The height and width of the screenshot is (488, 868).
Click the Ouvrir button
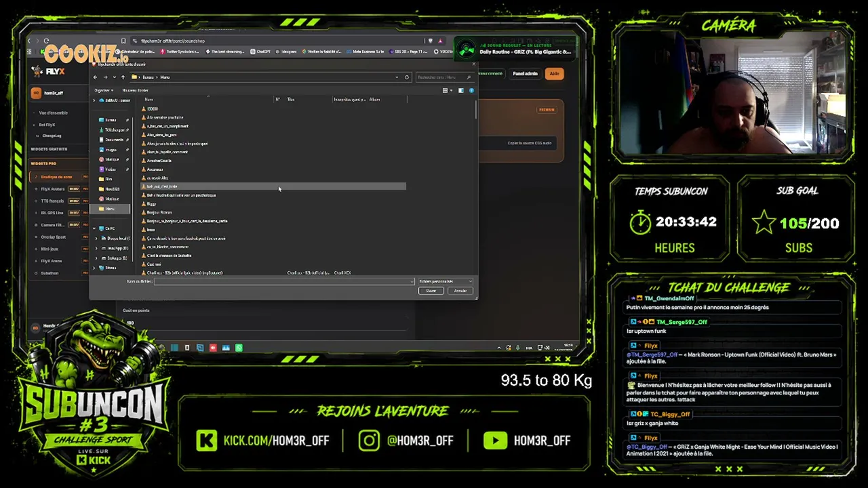coord(431,291)
